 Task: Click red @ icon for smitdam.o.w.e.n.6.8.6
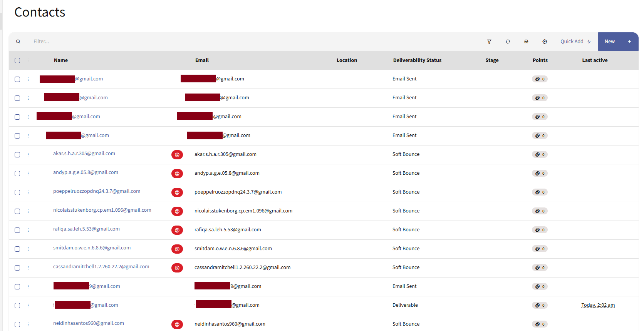tap(177, 249)
